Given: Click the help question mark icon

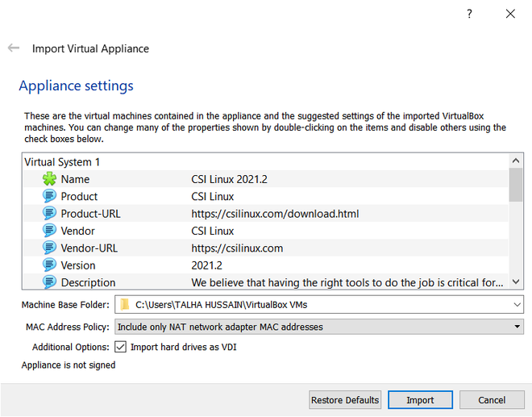Looking at the screenshot, I should click(469, 14).
